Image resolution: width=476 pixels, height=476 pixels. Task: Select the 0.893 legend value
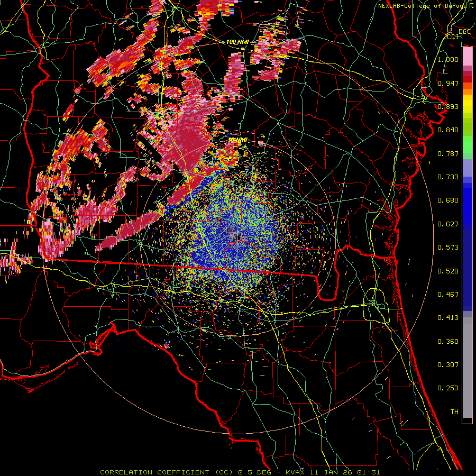[448, 106]
